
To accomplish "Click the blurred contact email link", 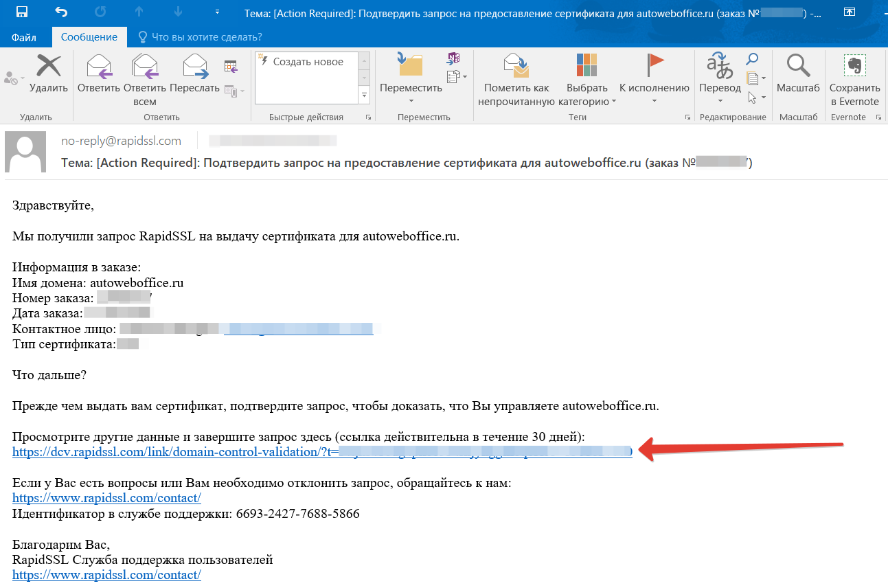I will tap(299, 329).
